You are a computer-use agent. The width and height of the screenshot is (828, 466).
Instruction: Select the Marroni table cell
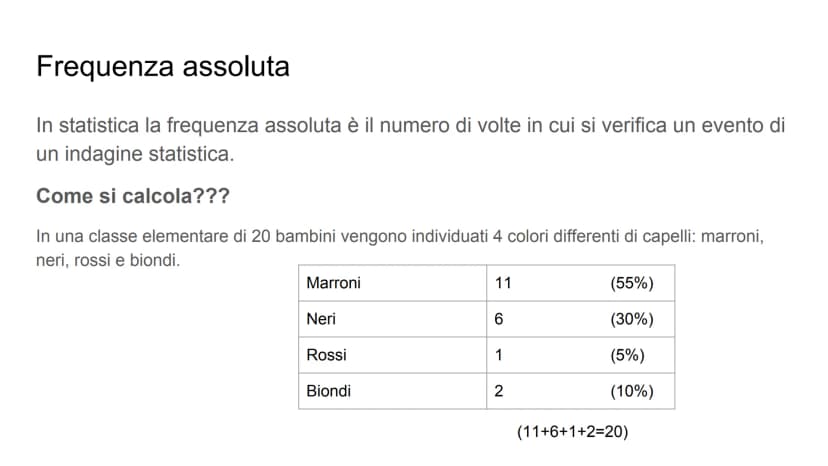[x=392, y=283]
